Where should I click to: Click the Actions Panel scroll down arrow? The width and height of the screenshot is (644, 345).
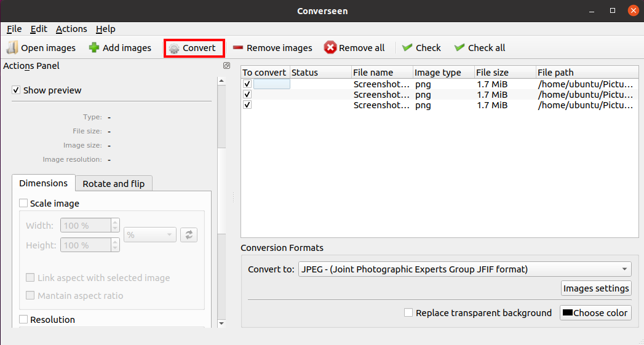pyautogui.click(x=221, y=323)
